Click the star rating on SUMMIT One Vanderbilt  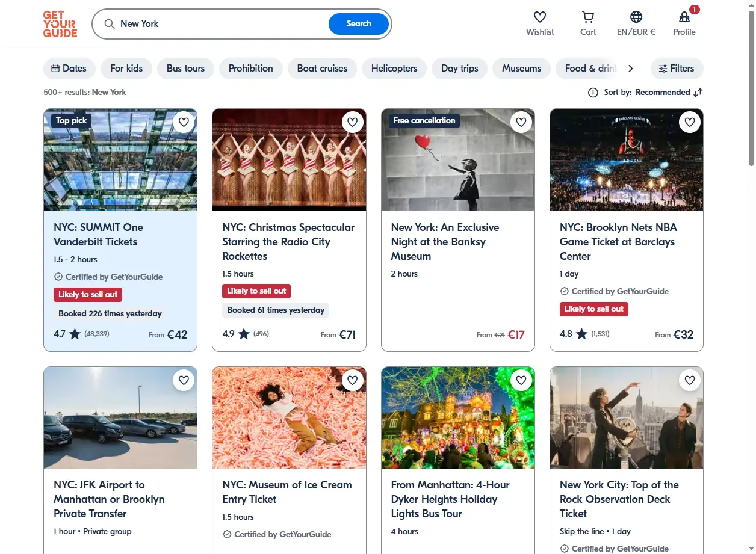(x=75, y=334)
